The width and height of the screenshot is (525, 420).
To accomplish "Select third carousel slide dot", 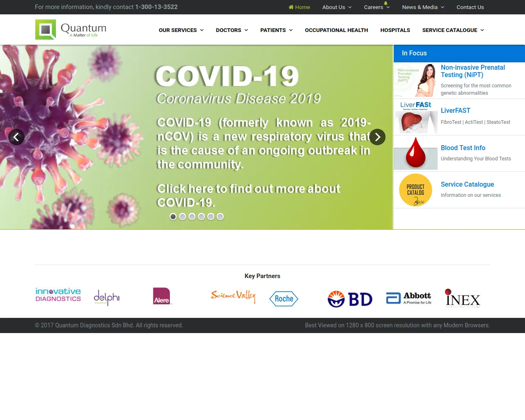I will (192, 217).
